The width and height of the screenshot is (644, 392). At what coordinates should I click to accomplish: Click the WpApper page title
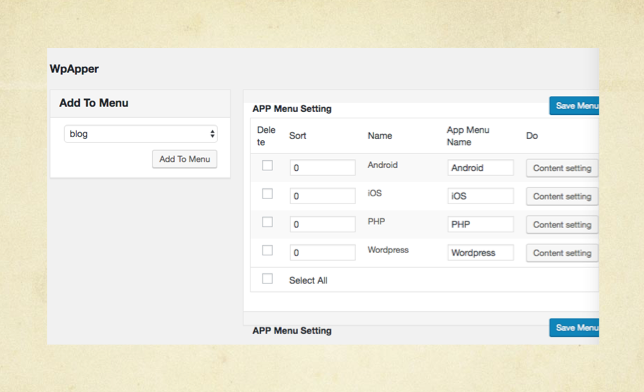74,69
